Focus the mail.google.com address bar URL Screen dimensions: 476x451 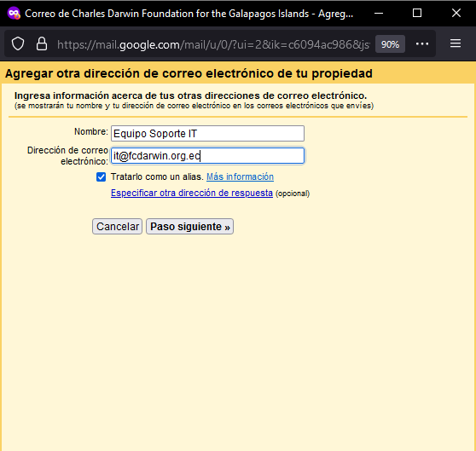[213, 44]
